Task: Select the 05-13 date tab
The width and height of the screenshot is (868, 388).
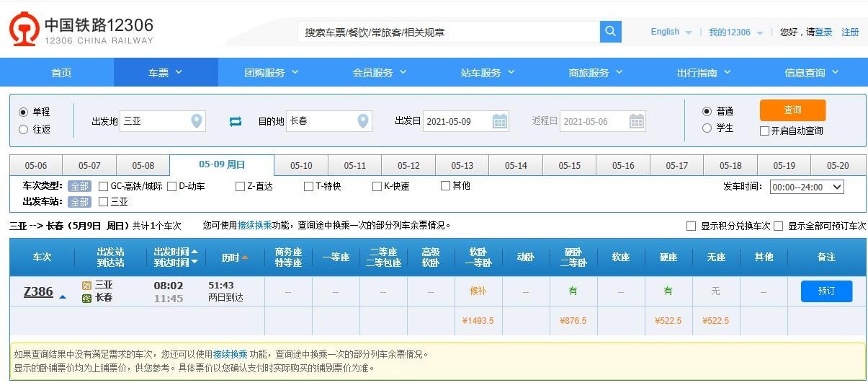Action: coord(462,165)
